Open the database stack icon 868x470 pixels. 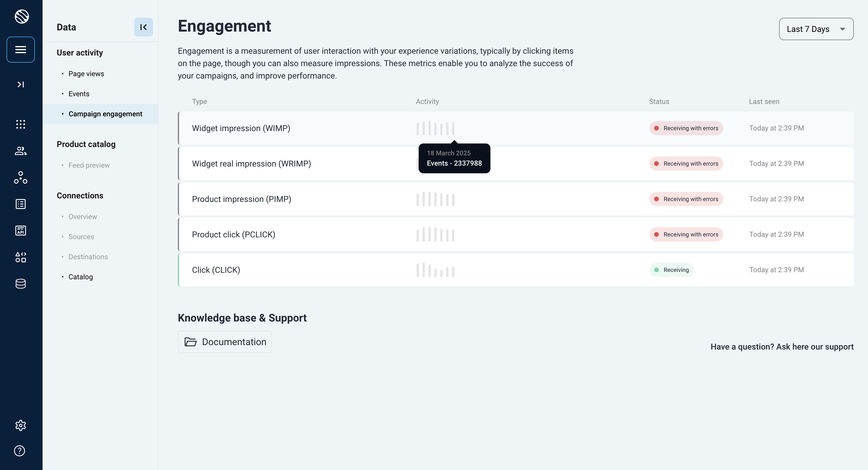coord(21,284)
